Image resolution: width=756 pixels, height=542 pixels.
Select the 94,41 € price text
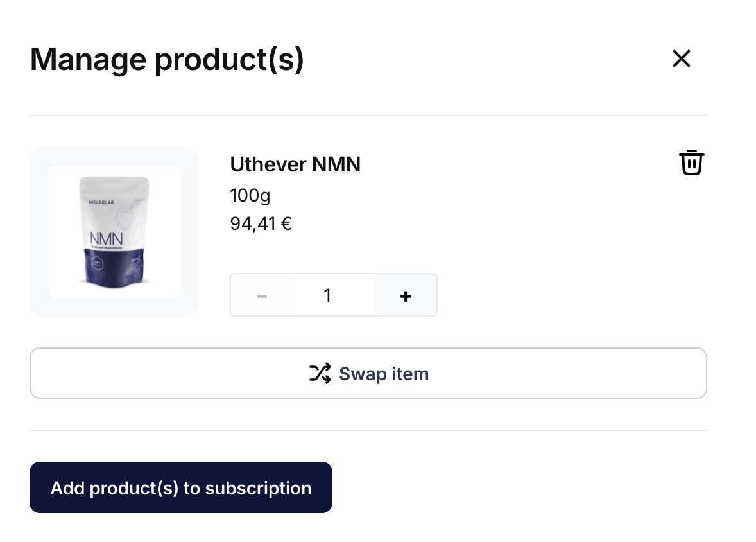tap(261, 224)
